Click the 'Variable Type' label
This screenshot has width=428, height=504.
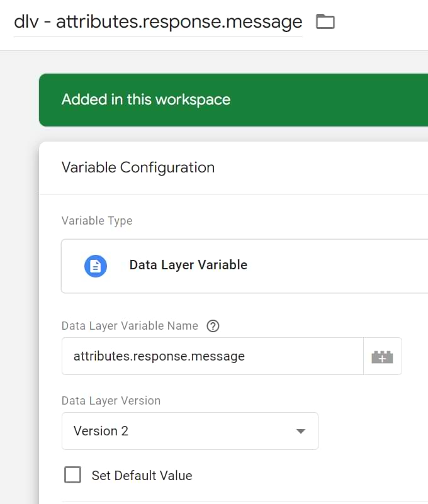[97, 221]
